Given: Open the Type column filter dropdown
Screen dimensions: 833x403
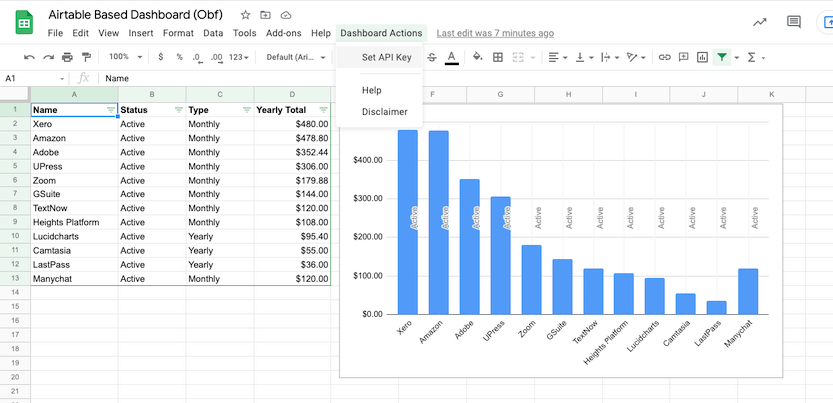Looking at the screenshot, I should click(246, 110).
